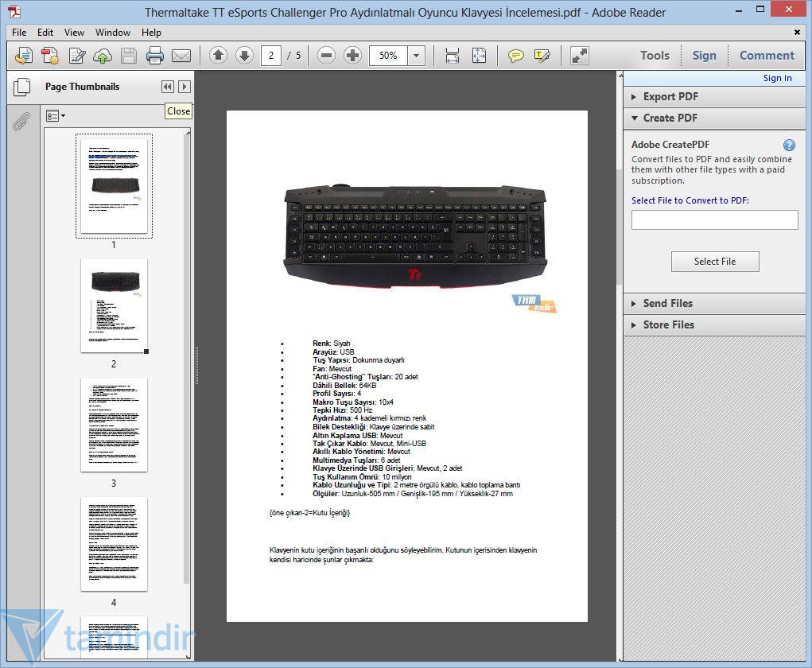
Task: Click the Attachments paperclip icon
Action: click(x=21, y=121)
